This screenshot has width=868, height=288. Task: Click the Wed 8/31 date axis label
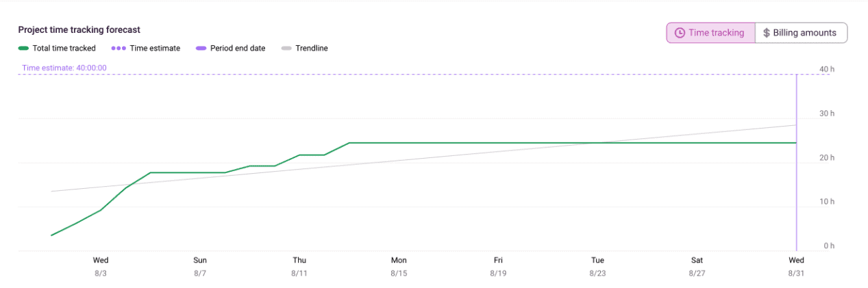click(x=796, y=266)
